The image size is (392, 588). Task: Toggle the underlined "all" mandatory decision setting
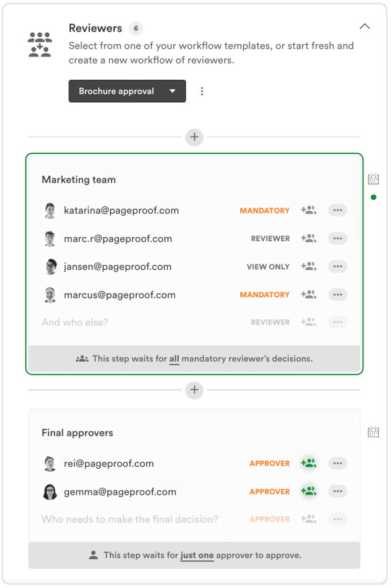tap(174, 359)
